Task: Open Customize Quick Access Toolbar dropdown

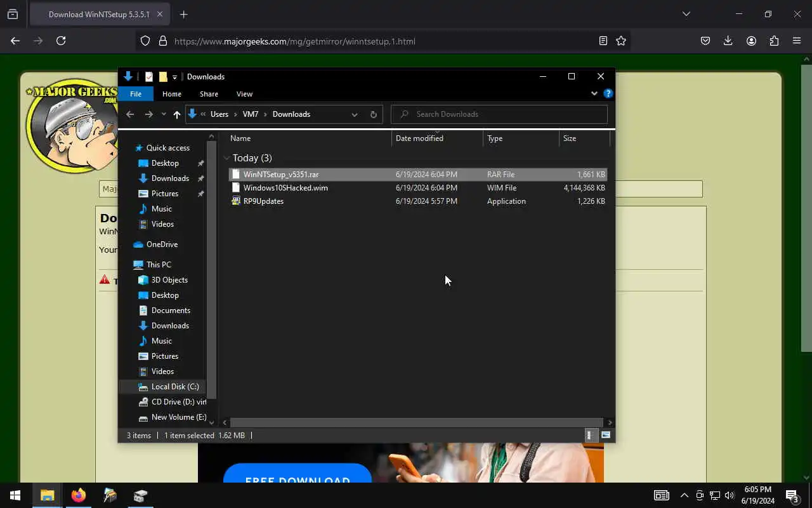Action: (x=174, y=77)
